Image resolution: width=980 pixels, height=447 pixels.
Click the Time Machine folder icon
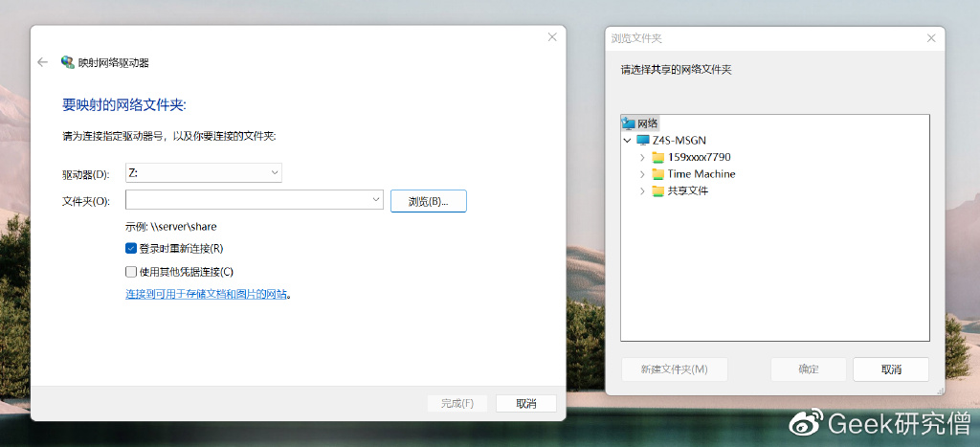point(657,174)
